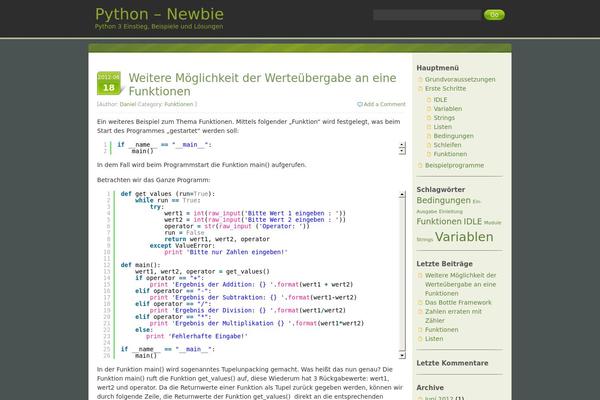Screen dimensions: 600x400
Task: Select the small Strings tag in Schlagwörter
Action: click(x=424, y=240)
